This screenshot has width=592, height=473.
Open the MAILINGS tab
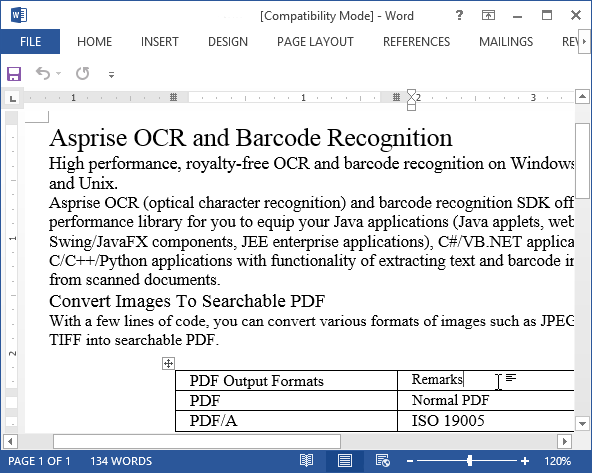pos(506,42)
